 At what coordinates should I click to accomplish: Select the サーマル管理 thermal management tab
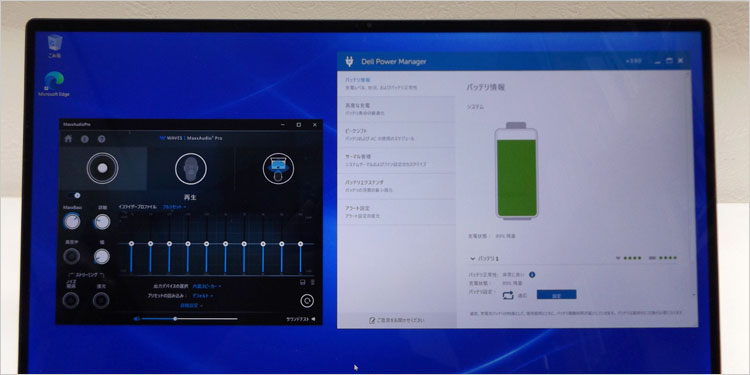point(396,161)
